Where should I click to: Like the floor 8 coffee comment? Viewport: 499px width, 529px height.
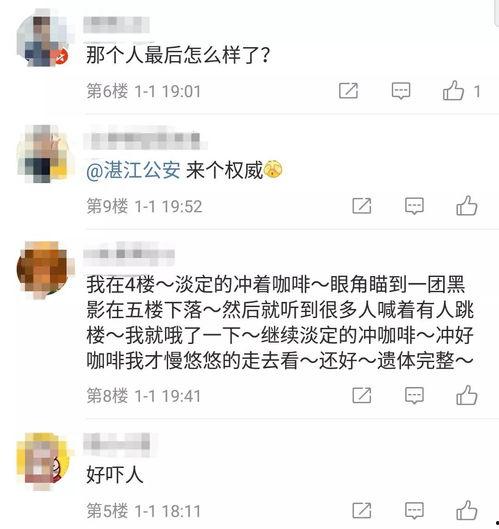tap(467, 395)
